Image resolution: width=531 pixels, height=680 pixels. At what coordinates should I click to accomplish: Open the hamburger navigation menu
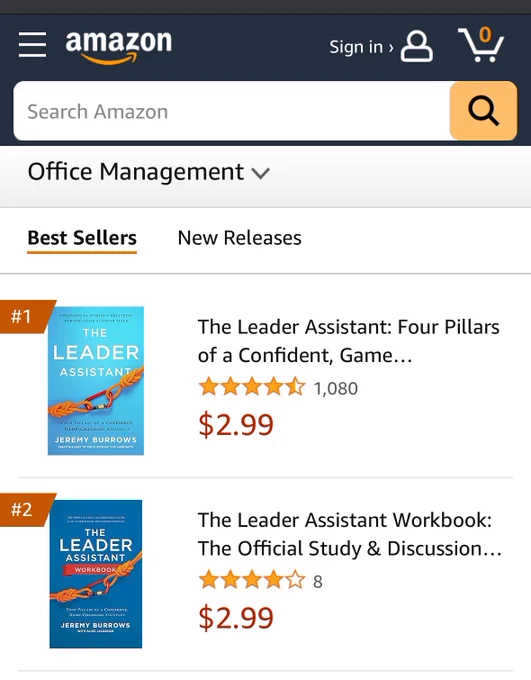coord(33,44)
